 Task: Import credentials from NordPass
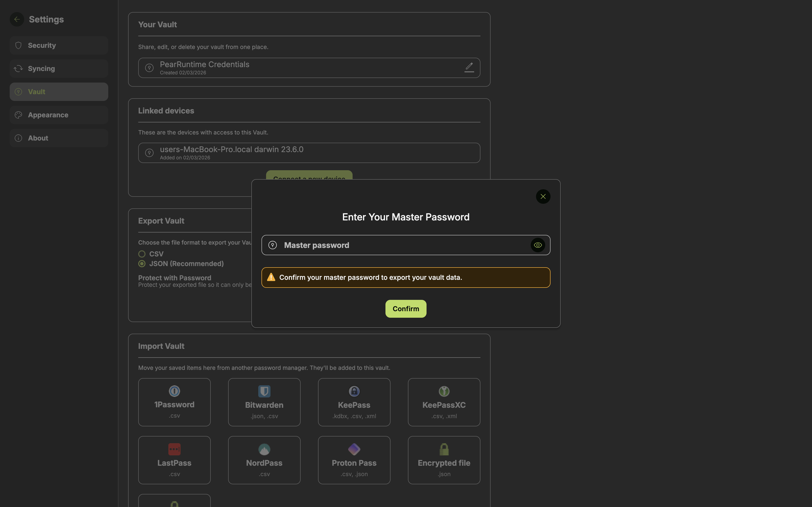(264, 460)
